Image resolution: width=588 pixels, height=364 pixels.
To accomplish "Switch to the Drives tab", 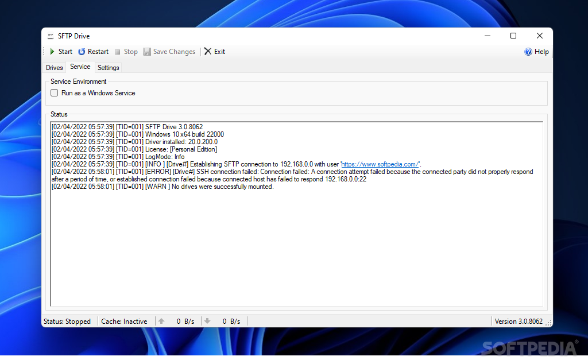I will coord(55,68).
